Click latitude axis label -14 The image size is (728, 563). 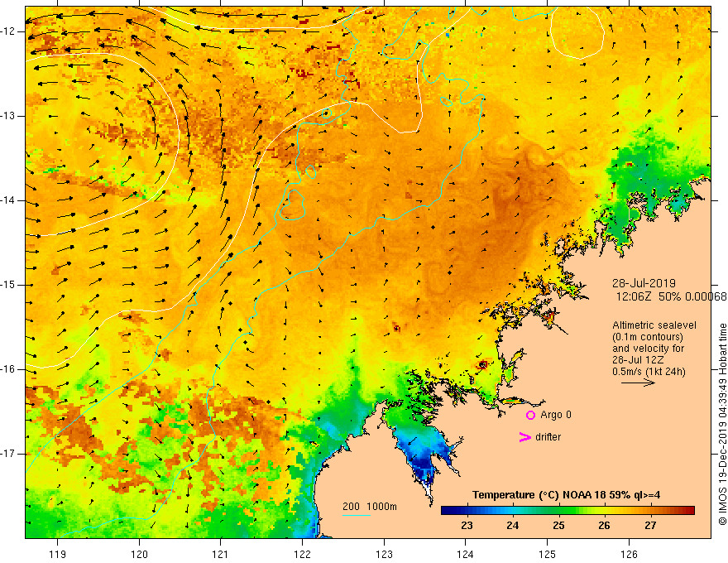pos(8,200)
